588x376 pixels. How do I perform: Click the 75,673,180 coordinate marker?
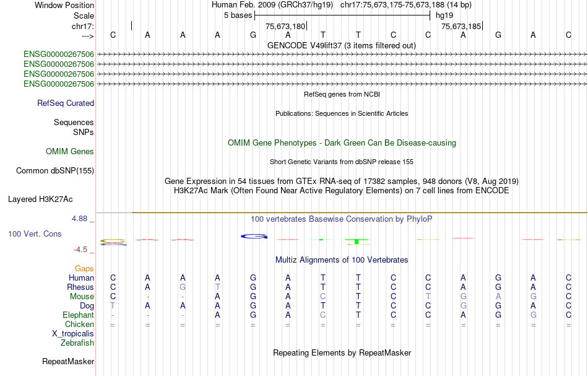[x=285, y=26]
